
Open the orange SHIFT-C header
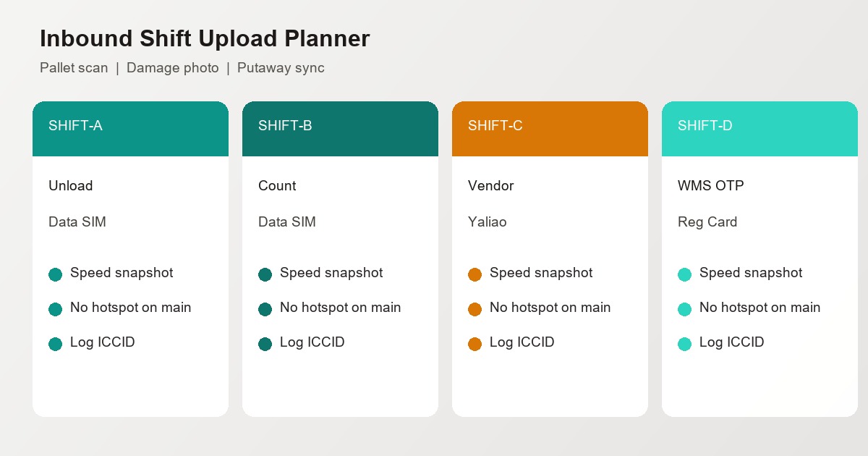tap(550, 129)
